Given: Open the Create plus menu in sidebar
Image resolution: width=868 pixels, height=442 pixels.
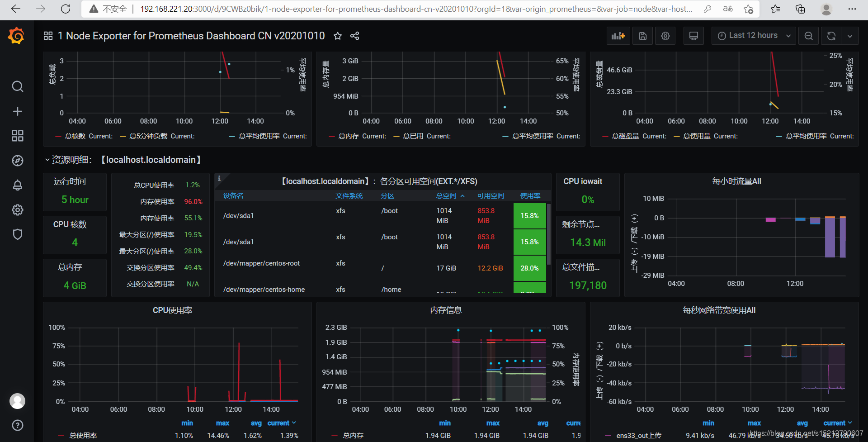Looking at the screenshot, I should click(x=18, y=111).
